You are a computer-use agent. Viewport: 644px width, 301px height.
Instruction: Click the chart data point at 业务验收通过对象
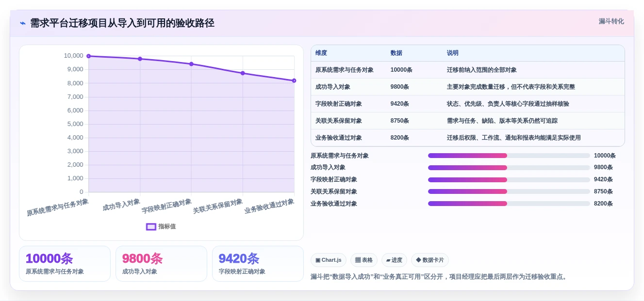point(294,80)
